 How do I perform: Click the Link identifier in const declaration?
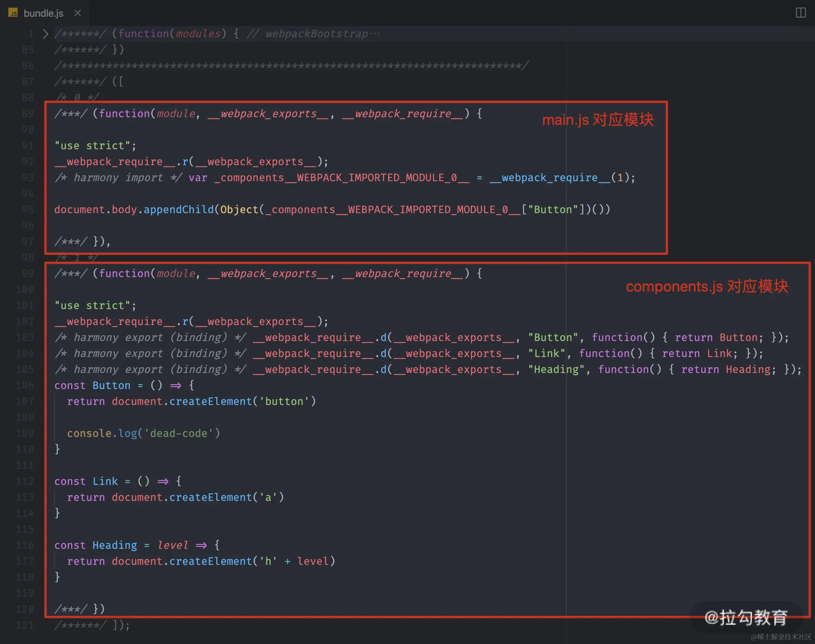(105, 481)
